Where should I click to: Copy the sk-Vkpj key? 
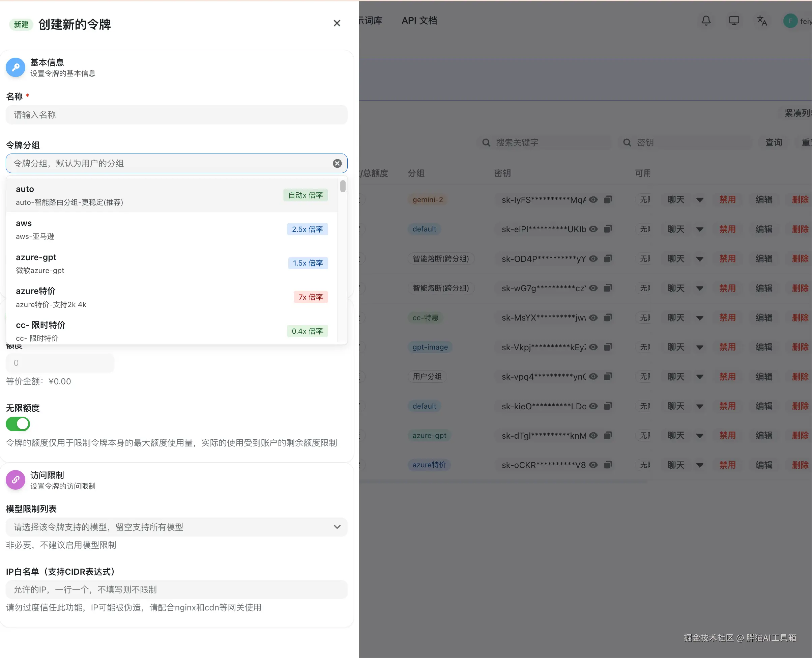[608, 347]
